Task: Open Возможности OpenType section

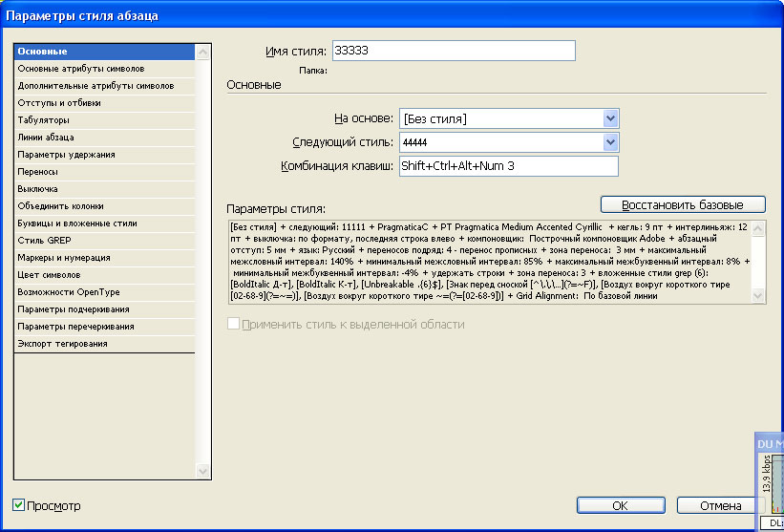Action: coord(104,292)
